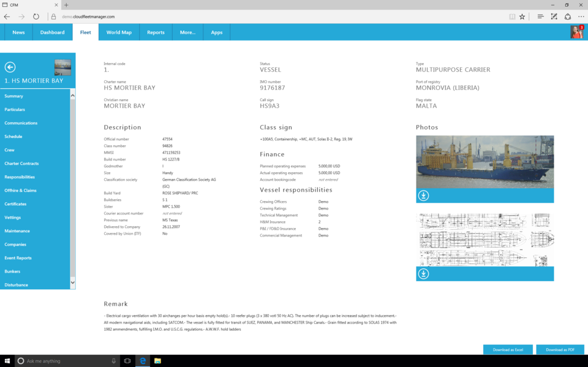Open the Dashboard tab
Screen dimensions: 588x367
pos(52,32)
